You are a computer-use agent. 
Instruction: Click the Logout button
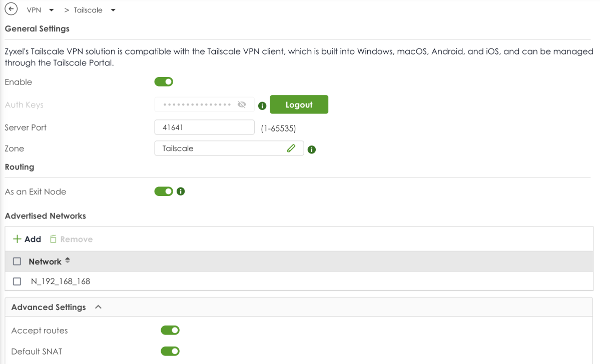299,104
